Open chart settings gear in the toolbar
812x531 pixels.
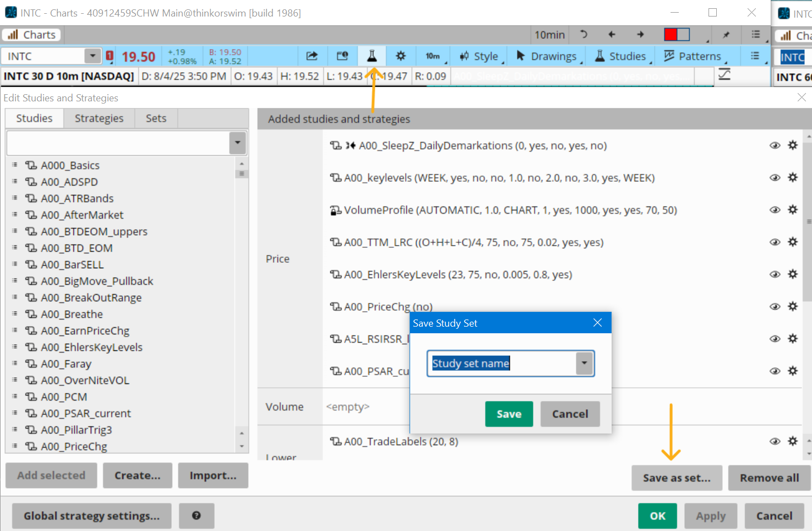(x=401, y=56)
